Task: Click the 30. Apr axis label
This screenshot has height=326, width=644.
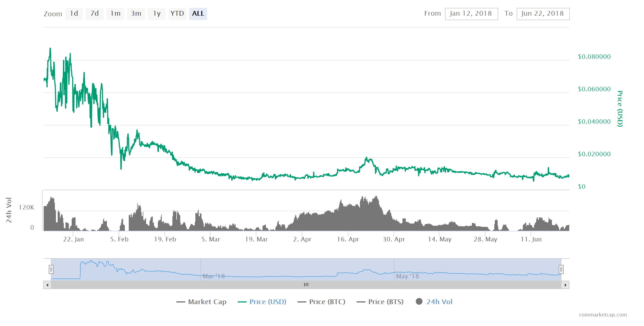Action: [x=394, y=239]
